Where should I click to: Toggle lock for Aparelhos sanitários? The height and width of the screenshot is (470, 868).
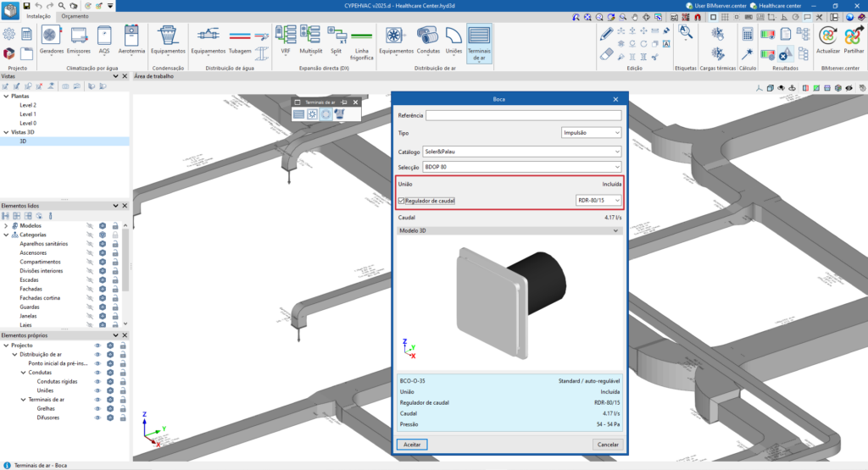click(115, 244)
